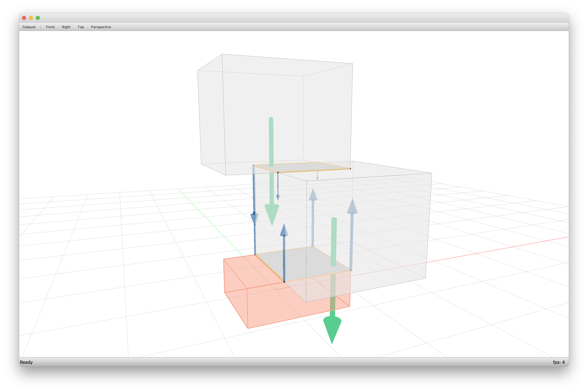
Task: Close the window with red button
Action: pyautogui.click(x=24, y=18)
